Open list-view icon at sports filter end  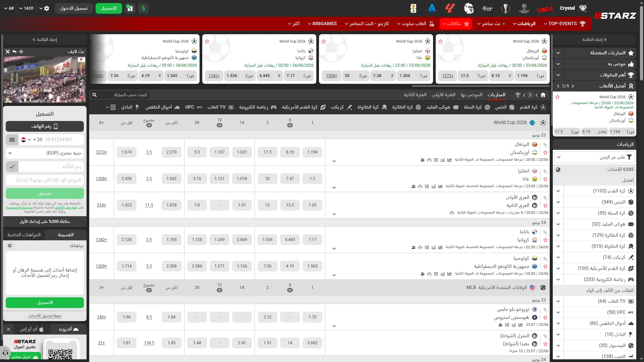pos(113,107)
